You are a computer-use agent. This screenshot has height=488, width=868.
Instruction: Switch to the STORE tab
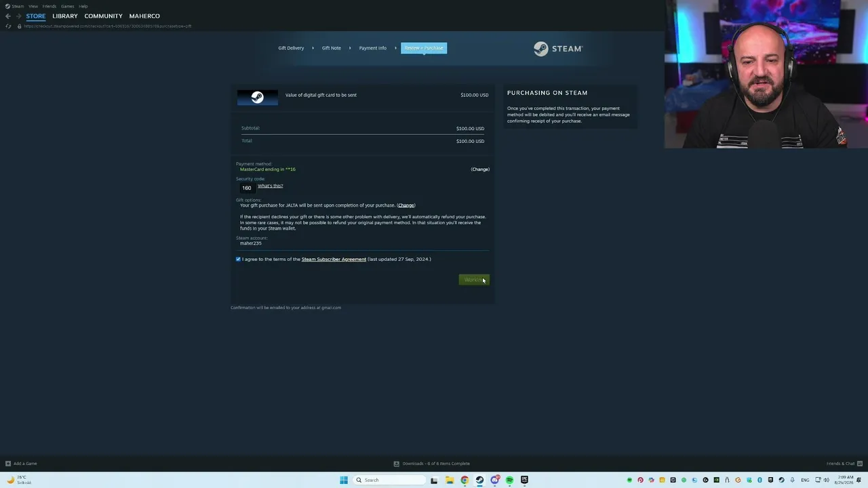click(36, 16)
